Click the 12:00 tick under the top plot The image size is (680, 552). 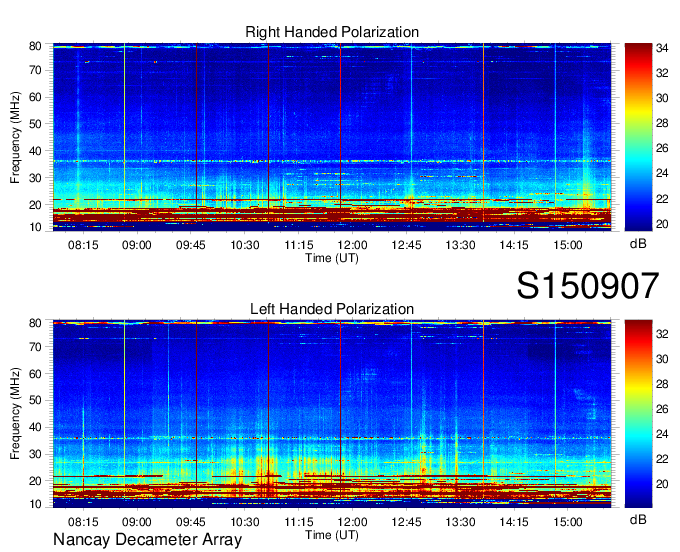click(x=352, y=245)
